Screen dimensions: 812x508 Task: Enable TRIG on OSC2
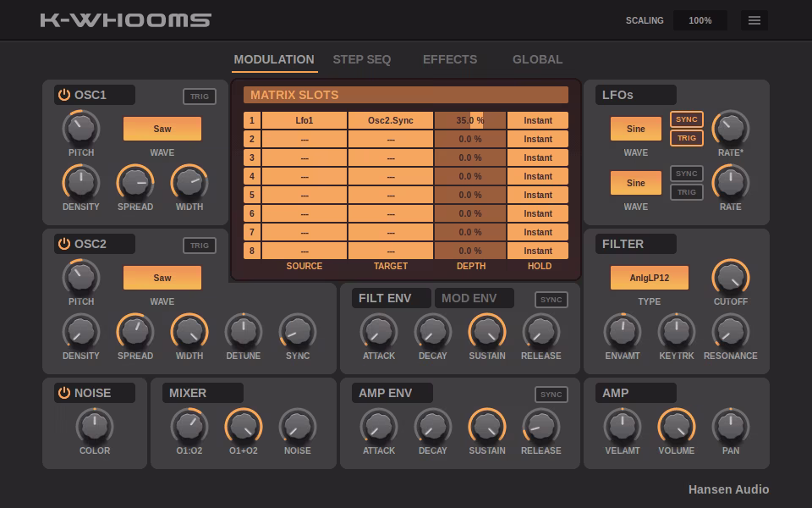(x=200, y=246)
